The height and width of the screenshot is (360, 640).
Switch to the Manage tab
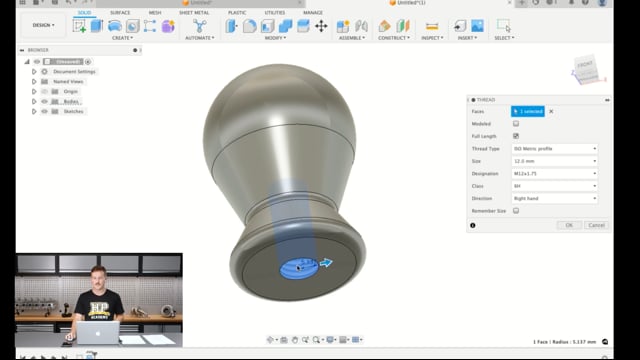pos(313,13)
